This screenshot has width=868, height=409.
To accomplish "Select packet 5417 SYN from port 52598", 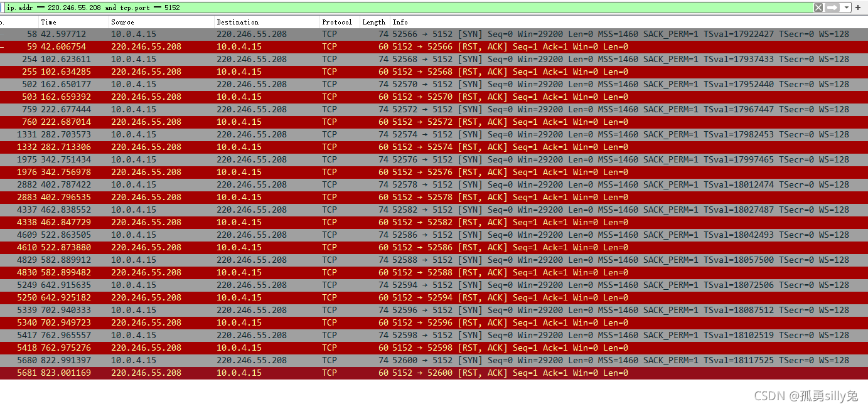I will coord(434,335).
